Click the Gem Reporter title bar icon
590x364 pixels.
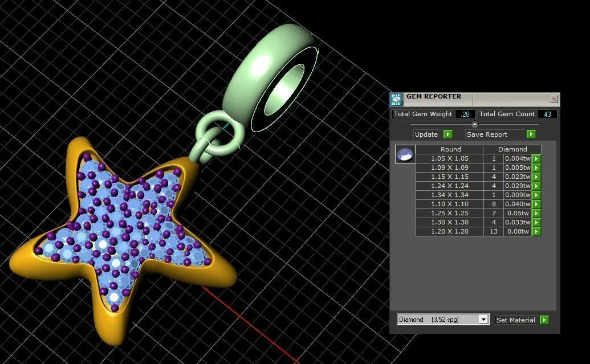point(396,99)
